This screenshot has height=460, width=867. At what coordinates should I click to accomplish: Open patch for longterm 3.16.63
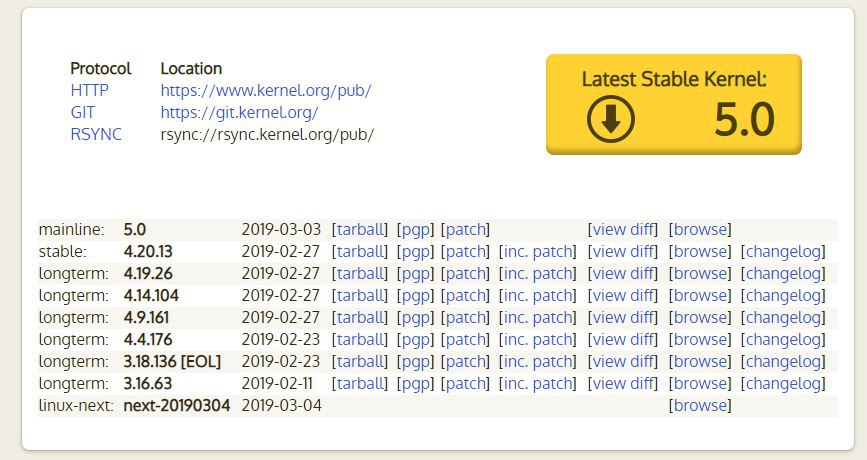click(466, 384)
